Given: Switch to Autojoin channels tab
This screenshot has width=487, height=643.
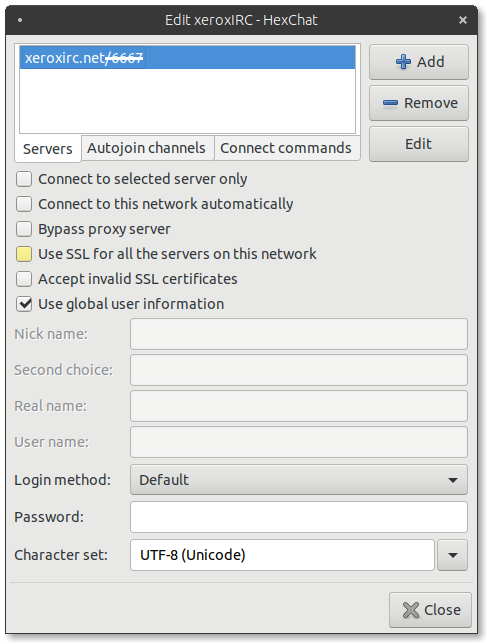Looking at the screenshot, I should point(146,148).
